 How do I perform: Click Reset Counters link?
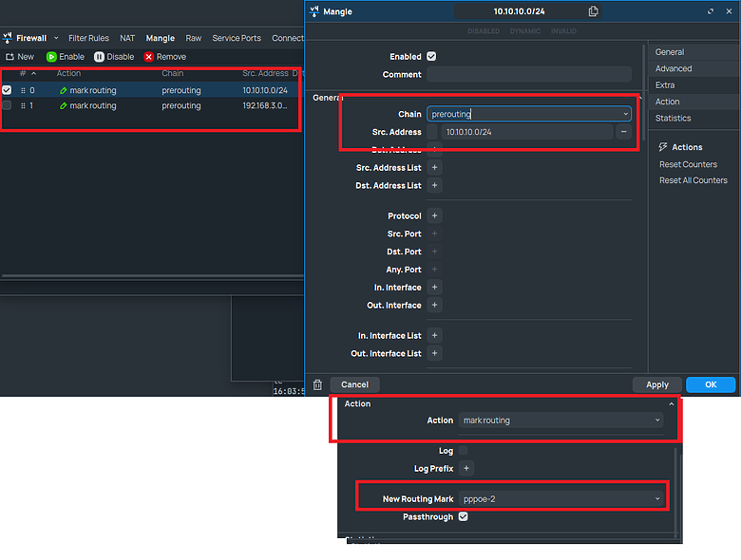pyautogui.click(x=688, y=164)
